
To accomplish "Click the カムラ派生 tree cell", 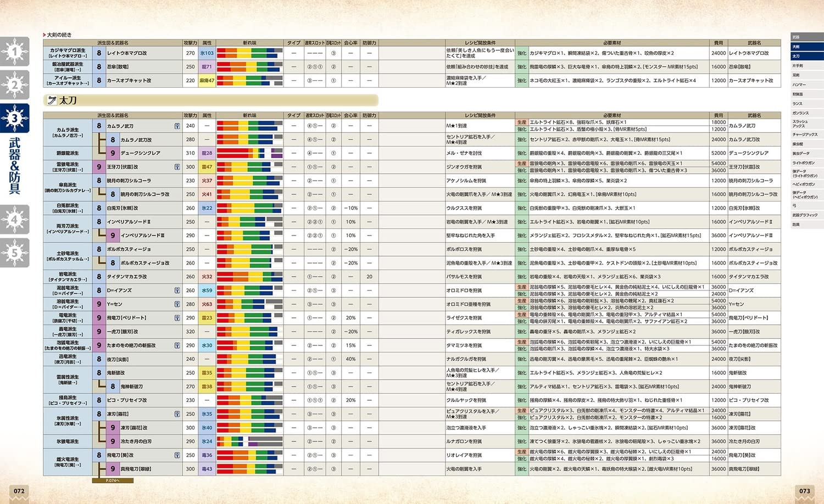I will (x=68, y=132).
